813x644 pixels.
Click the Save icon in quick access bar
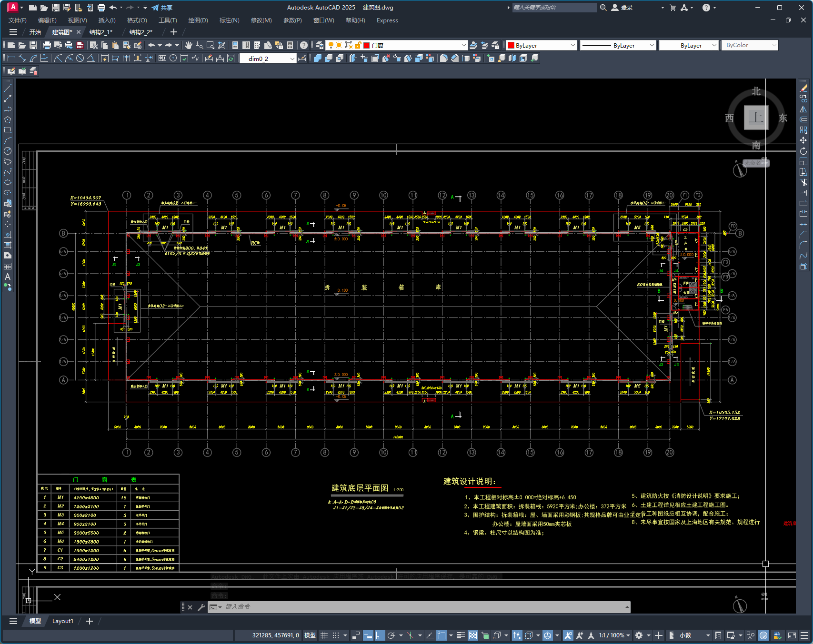coord(56,8)
